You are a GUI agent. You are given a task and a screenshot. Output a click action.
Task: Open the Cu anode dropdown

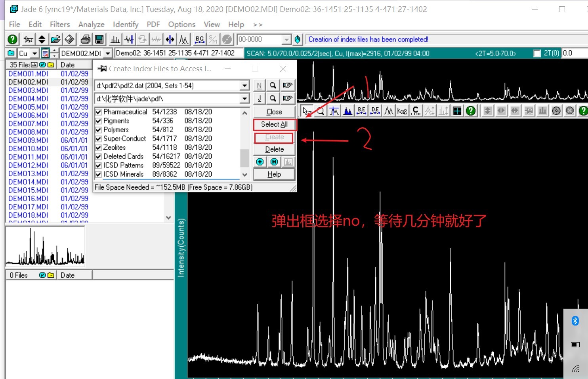(35, 53)
